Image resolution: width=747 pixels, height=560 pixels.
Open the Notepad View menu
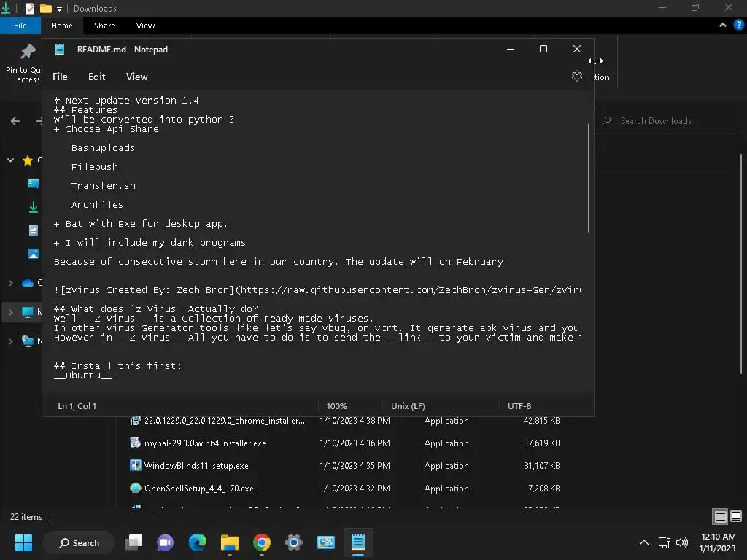pyautogui.click(x=136, y=77)
